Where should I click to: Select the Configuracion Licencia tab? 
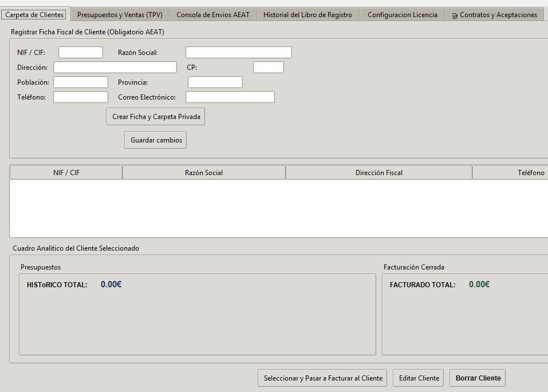(402, 15)
